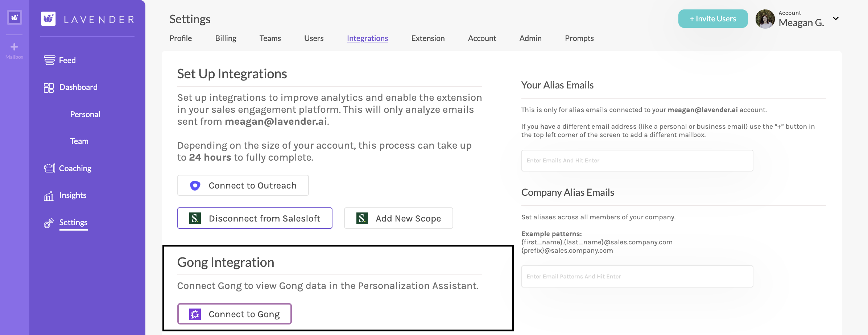Go to Coaching page
This screenshot has height=335, width=868.
tap(75, 168)
